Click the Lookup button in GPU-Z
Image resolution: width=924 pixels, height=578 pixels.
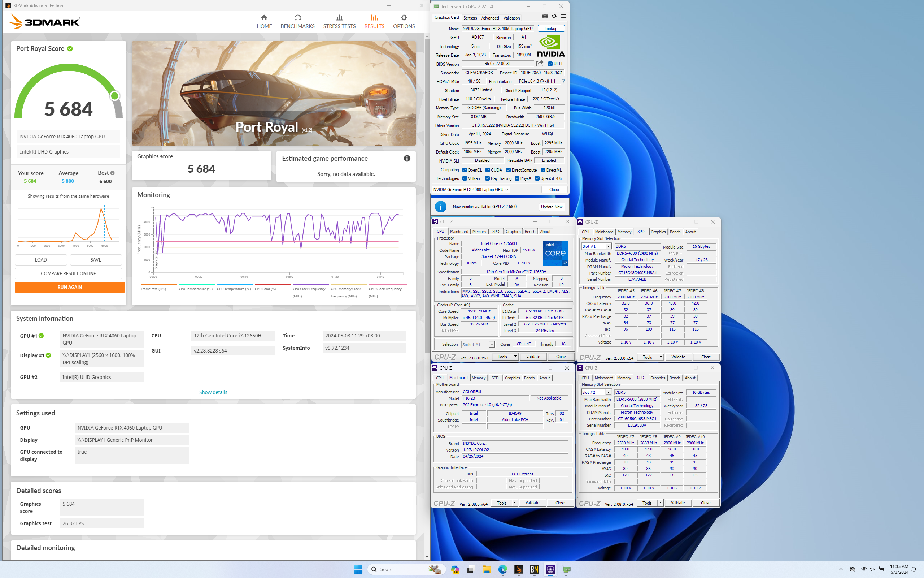pyautogui.click(x=550, y=29)
